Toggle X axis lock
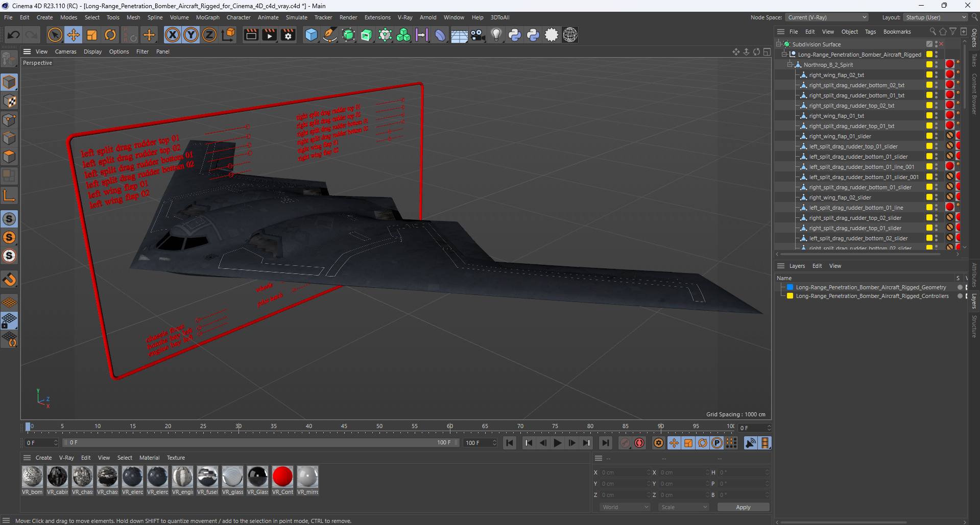The height and width of the screenshot is (525, 980). (173, 35)
